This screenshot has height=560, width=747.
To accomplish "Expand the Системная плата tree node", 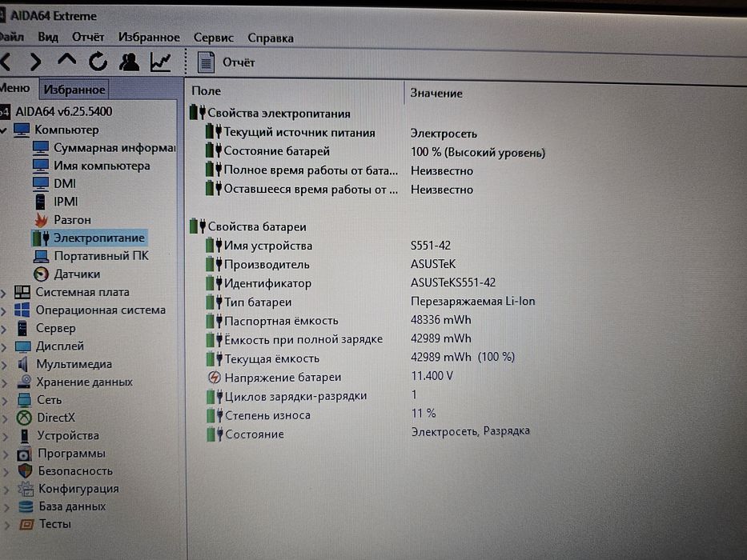I will (4, 292).
